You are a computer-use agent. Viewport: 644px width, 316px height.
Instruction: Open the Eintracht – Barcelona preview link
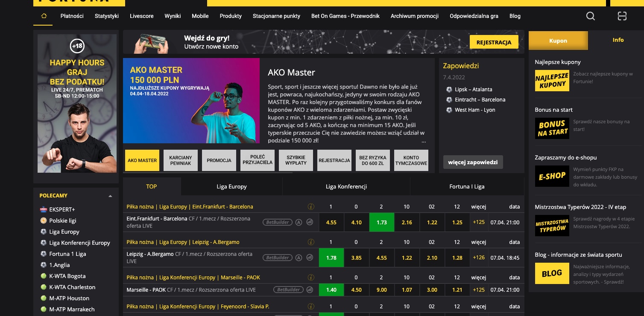(x=480, y=100)
